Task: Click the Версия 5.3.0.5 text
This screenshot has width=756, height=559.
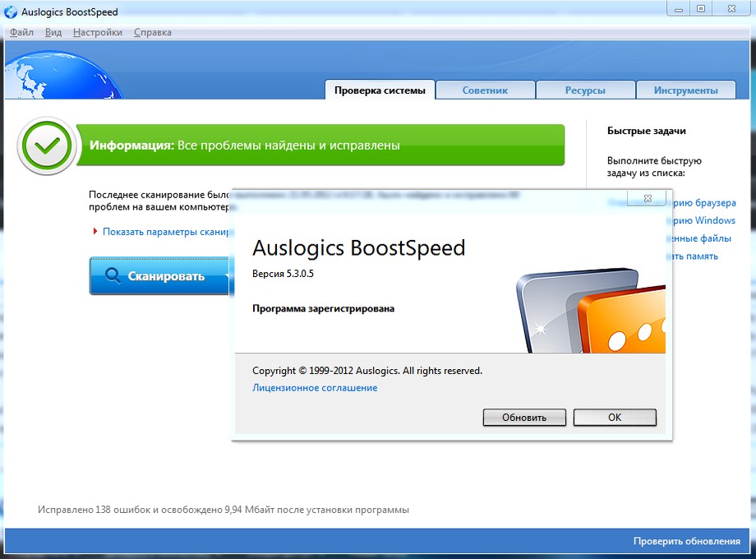Action: (x=283, y=274)
